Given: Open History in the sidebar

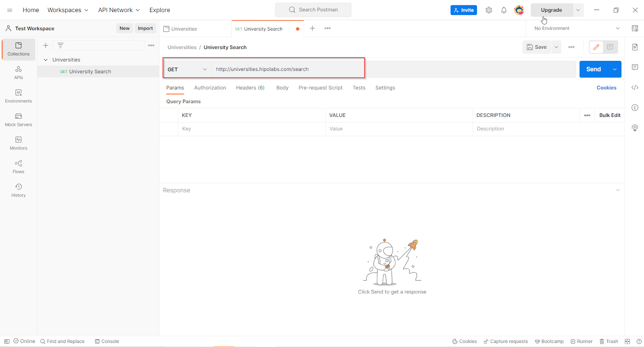Looking at the screenshot, I should pos(19,190).
